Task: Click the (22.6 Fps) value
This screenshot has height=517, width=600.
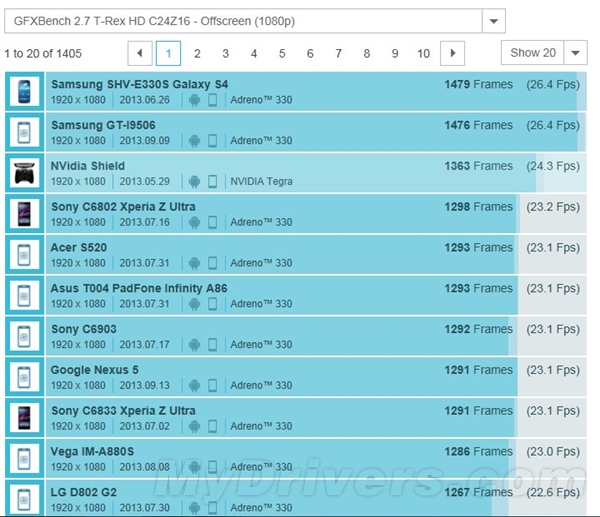Action: pyautogui.click(x=553, y=493)
